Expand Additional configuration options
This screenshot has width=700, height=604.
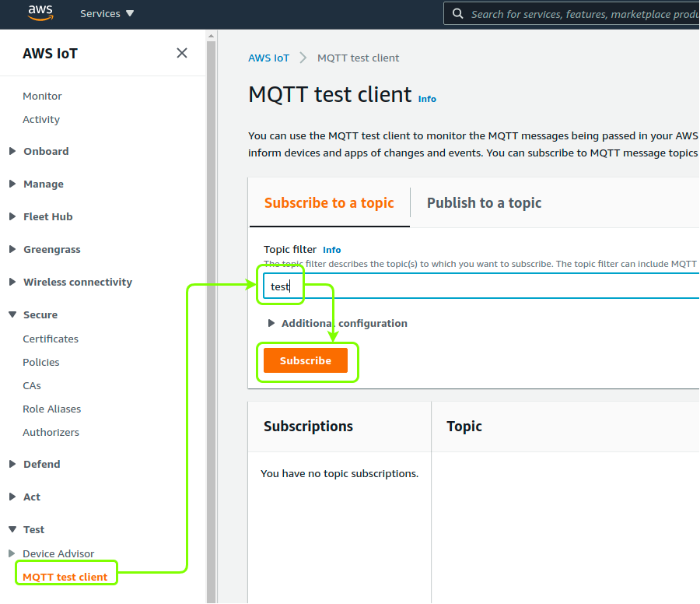pyautogui.click(x=338, y=323)
